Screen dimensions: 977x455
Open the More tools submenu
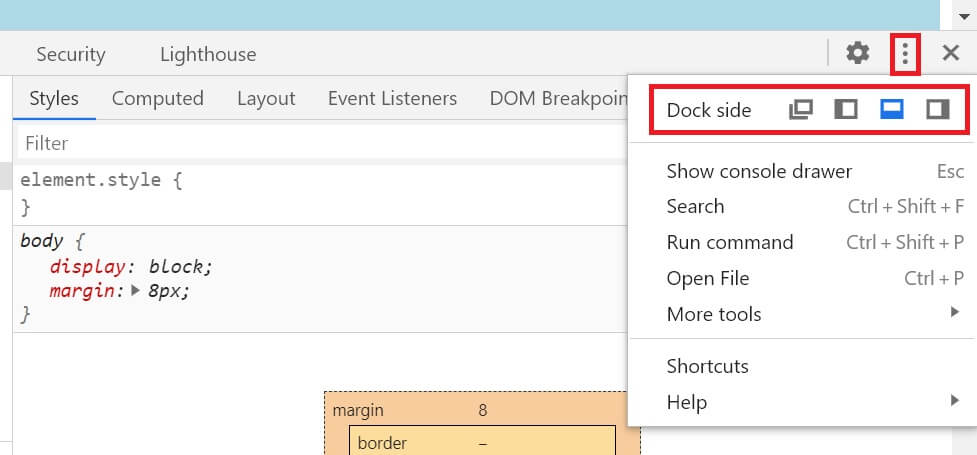click(x=713, y=314)
